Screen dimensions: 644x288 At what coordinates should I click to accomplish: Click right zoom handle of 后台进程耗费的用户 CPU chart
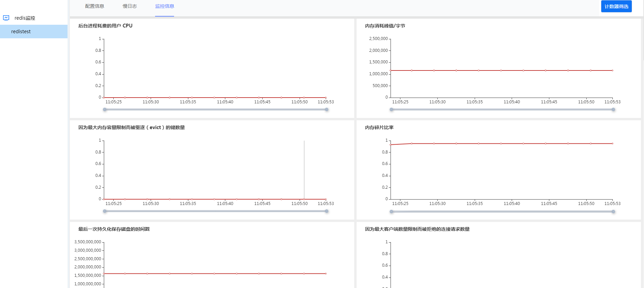pos(327,109)
